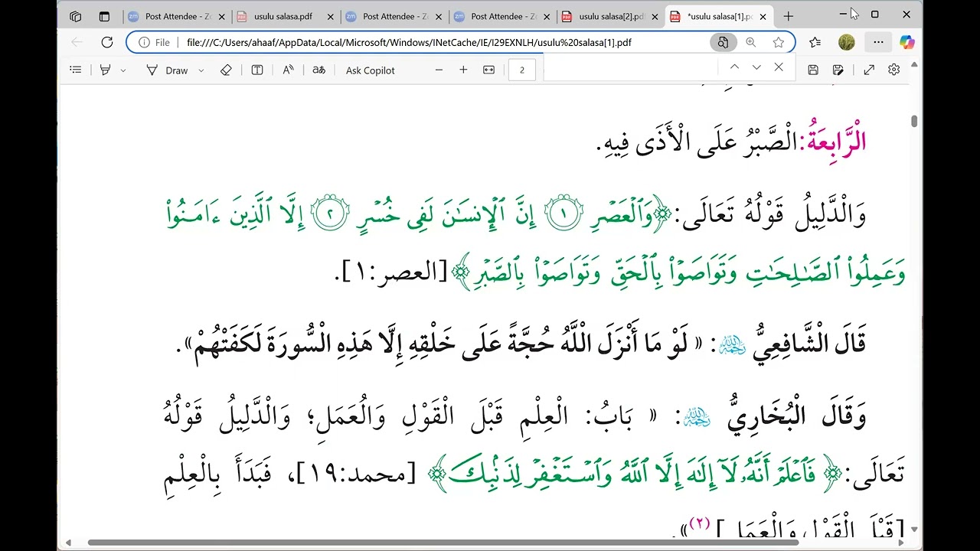Click the Find on page search box

(x=632, y=68)
